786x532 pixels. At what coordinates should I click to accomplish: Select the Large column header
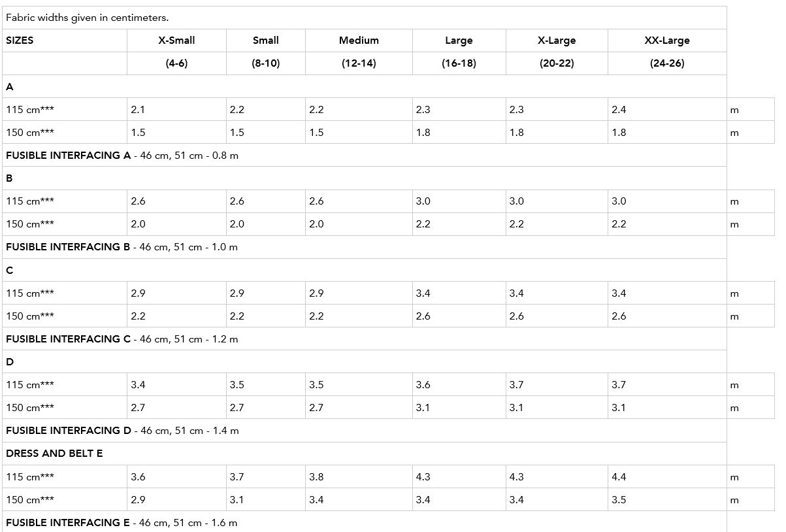pos(459,41)
